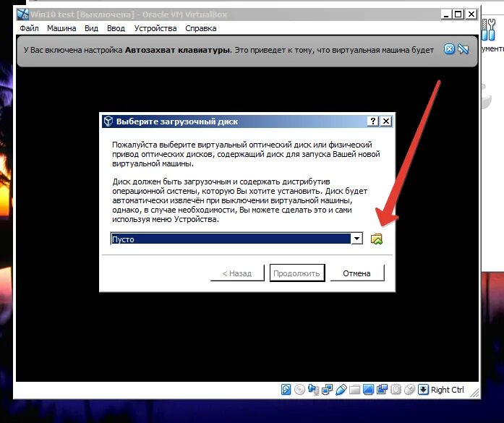Click the window resize grip in status bar

click(474, 393)
